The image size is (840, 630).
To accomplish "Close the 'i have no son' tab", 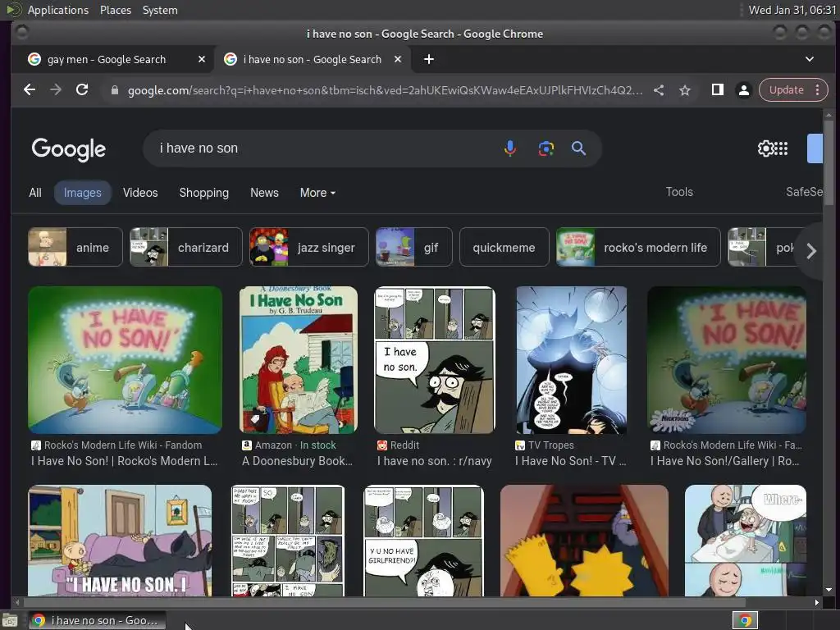I will click(x=398, y=59).
